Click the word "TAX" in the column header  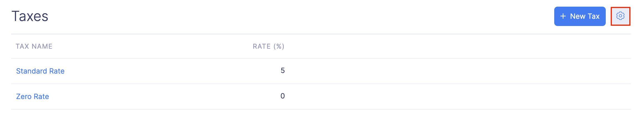pos(22,46)
